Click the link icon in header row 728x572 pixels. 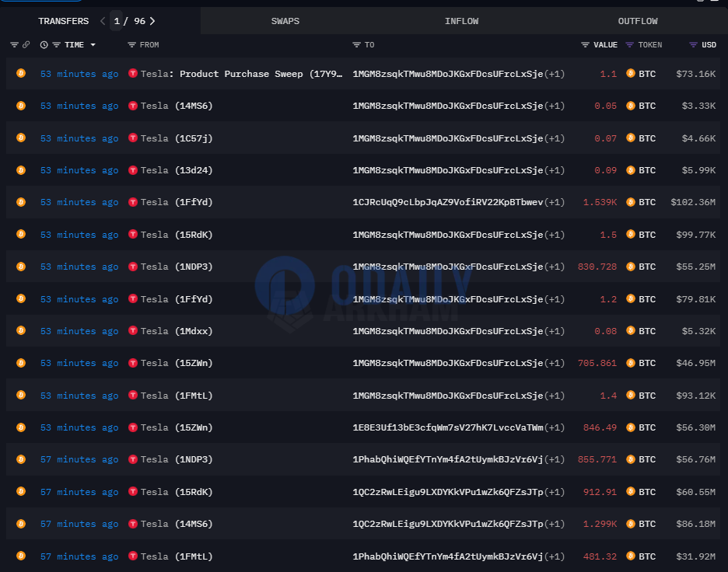point(26,44)
